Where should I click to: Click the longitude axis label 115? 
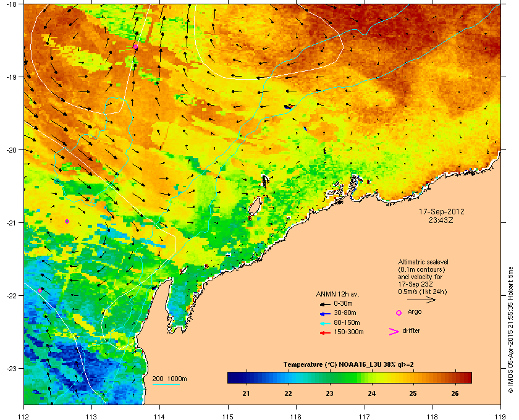point(228,416)
